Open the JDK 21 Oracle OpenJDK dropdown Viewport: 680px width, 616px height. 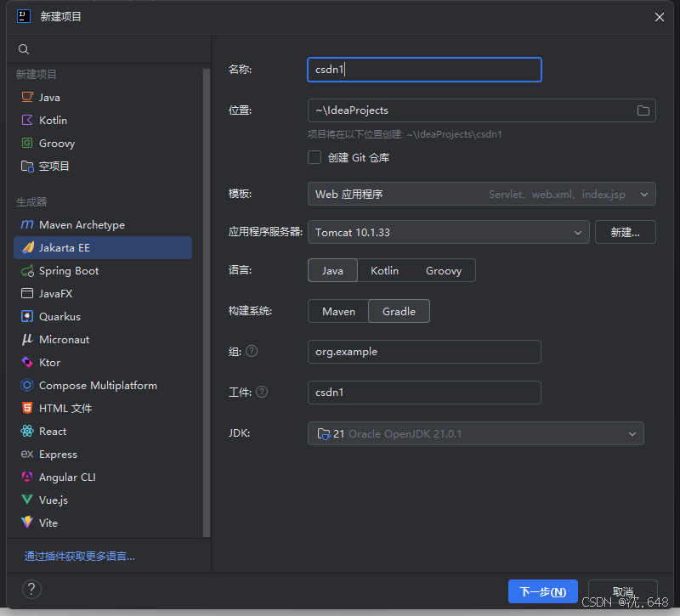coord(476,433)
